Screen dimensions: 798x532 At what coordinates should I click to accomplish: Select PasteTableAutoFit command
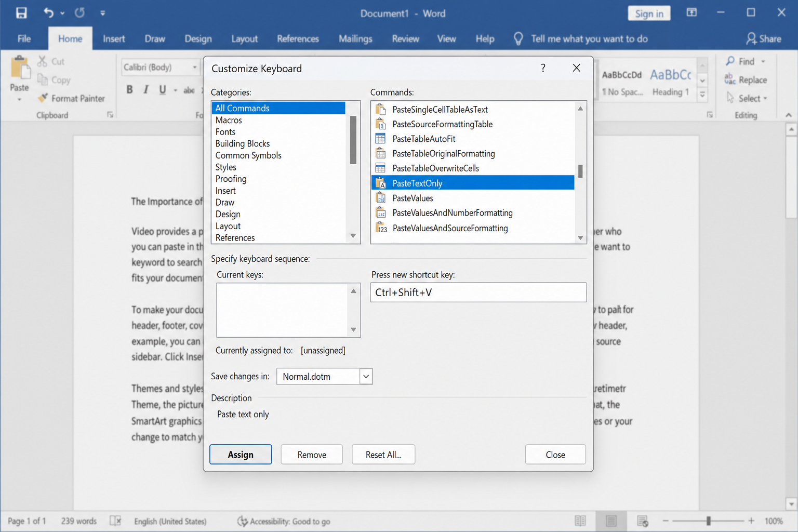[473, 139]
